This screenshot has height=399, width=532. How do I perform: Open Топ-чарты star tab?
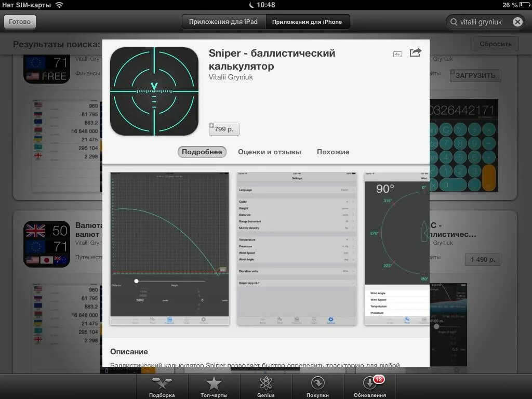[214, 387]
